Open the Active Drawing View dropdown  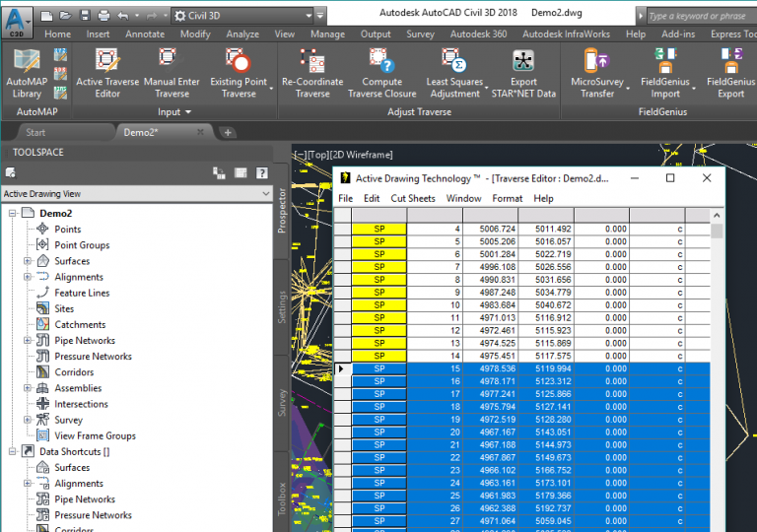137,194
